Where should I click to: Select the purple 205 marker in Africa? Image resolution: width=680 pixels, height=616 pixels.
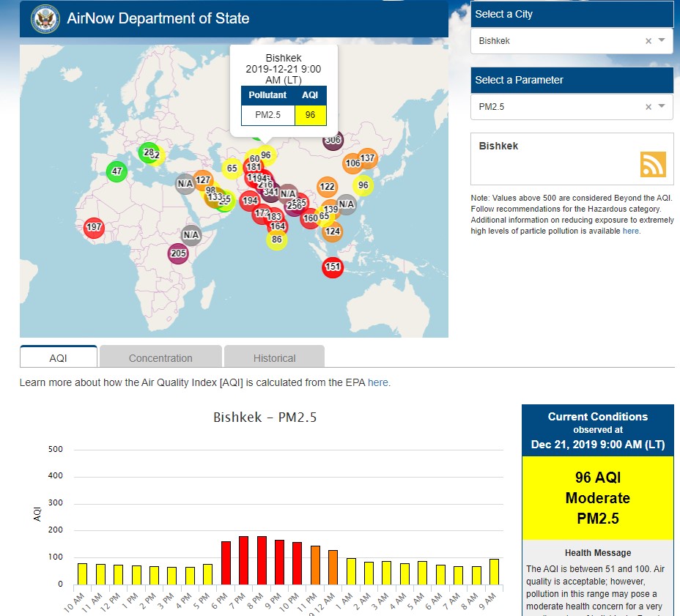(177, 253)
